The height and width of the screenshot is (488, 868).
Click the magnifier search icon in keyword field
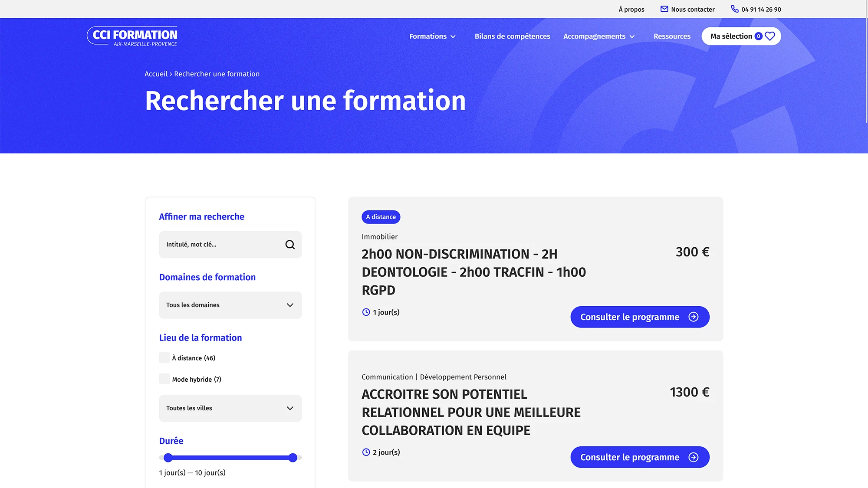(290, 245)
